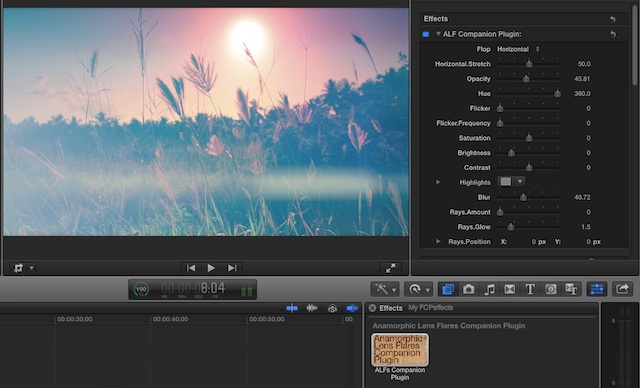Toggle the Inspector panel button
The width and height of the screenshot is (640, 388).
[x=597, y=289]
